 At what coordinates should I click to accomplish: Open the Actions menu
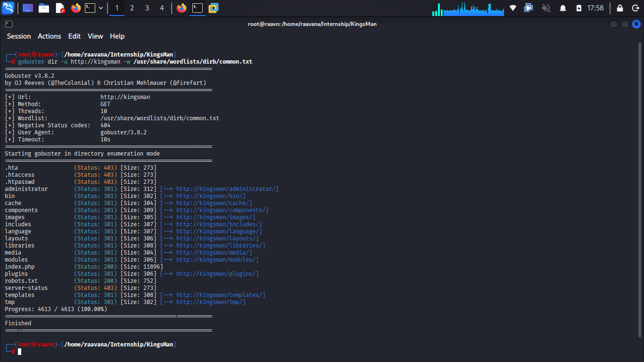[50, 36]
